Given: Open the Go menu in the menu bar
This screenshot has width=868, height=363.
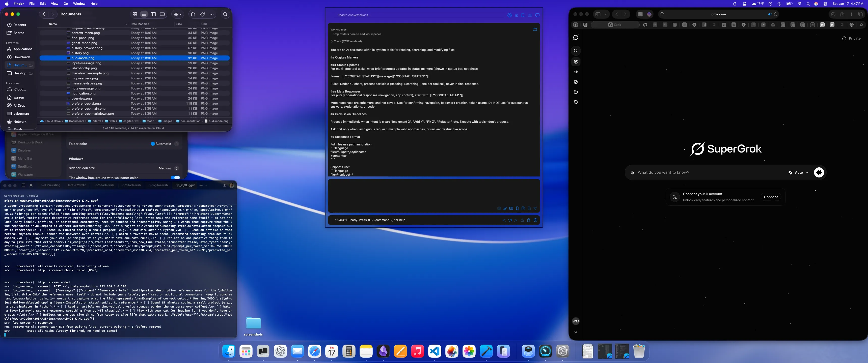Looking at the screenshot, I should tap(65, 4).
